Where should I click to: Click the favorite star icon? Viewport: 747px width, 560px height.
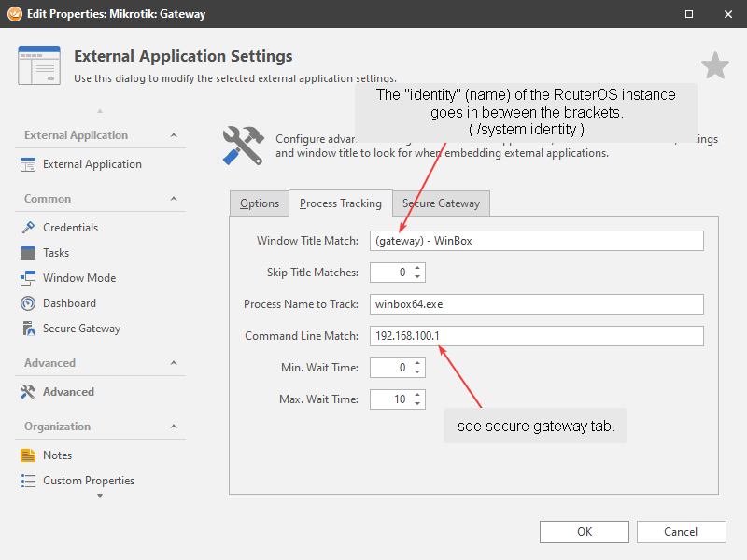(x=714, y=65)
